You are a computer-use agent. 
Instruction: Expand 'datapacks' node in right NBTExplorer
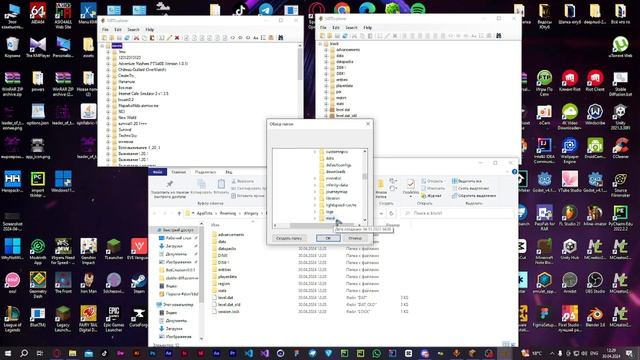326,62
